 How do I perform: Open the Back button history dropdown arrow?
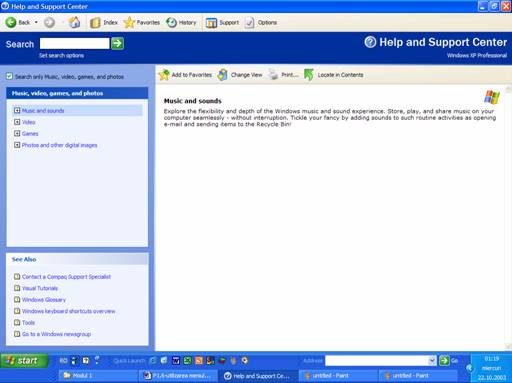36,22
